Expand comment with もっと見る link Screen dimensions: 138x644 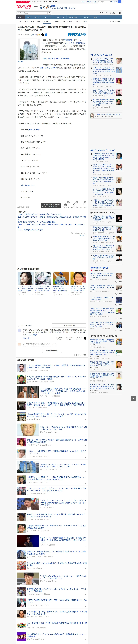[33, 335]
